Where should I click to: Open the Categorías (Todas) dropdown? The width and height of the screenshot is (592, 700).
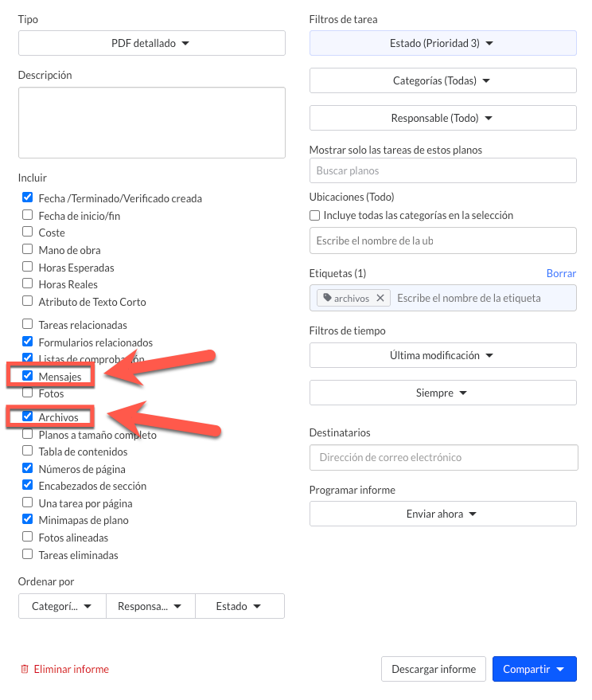point(442,80)
